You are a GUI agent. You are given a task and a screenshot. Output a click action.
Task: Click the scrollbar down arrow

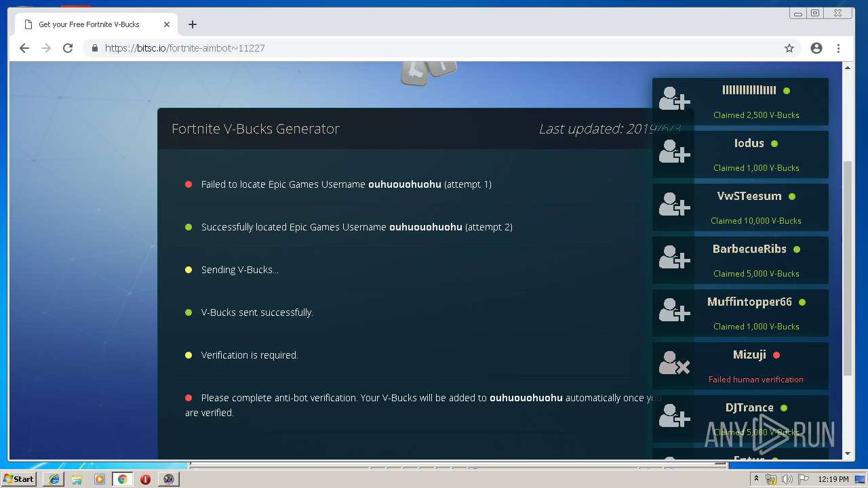[x=848, y=454]
